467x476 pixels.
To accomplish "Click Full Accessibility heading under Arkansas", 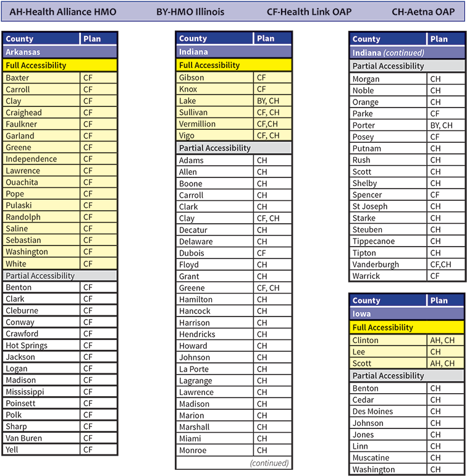I will point(60,66).
